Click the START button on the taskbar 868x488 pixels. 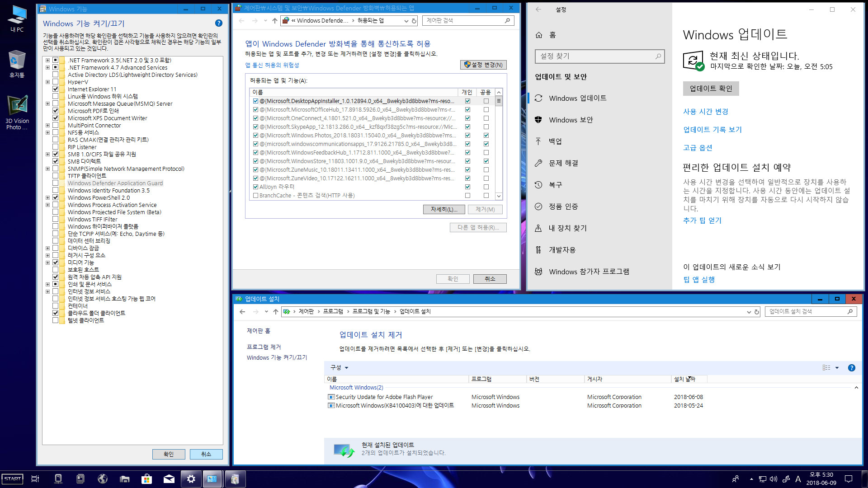(x=13, y=479)
